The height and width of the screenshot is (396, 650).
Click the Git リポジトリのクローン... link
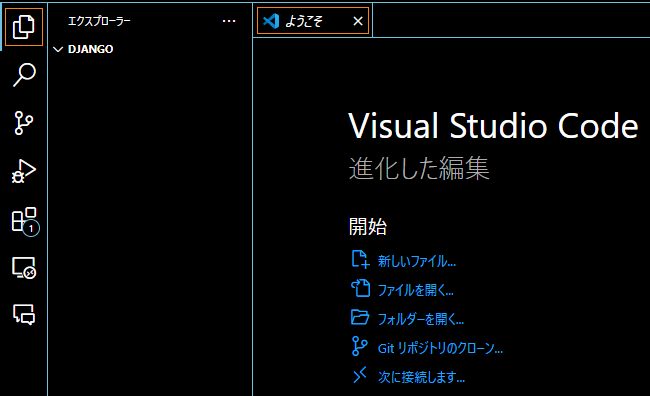click(x=440, y=348)
